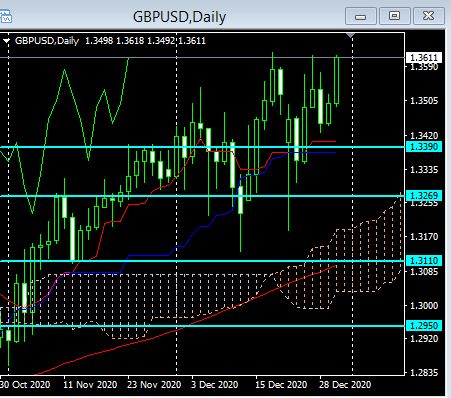
Task: Close the GBPUSD,Daily chart window
Action: coord(429,16)
